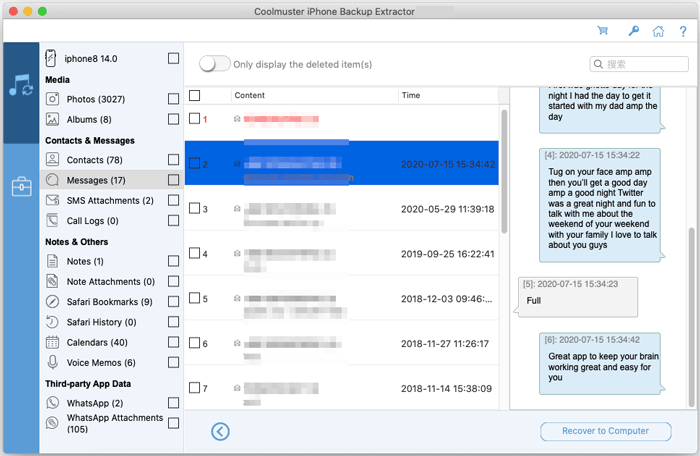This screenshot has width=700, height=456.
Task: Click the Contacts person icon
Action: pyautogui.click(x=52, y=159)
